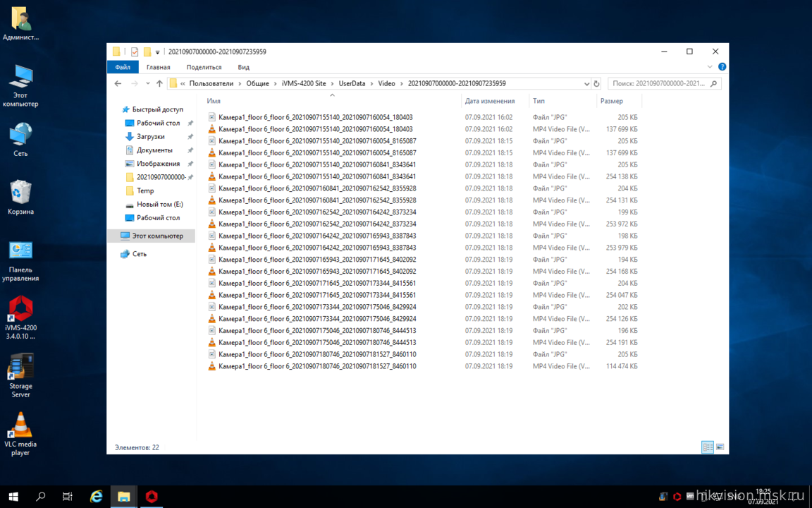Select Этот компьютер in navigation pane
This screenshot has height=508, width=812.
[x=152, y=236]
